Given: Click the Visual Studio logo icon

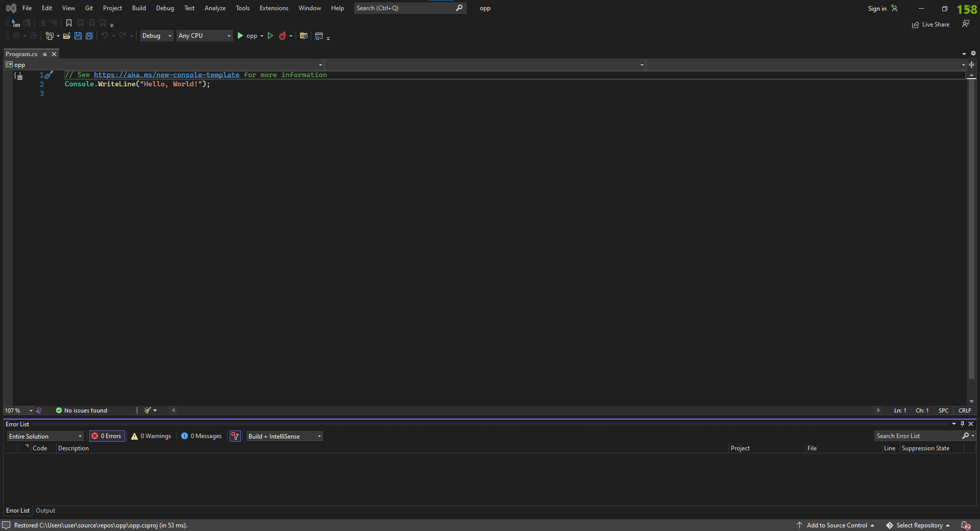Looking at the screenshot, I should coord(11,8).
